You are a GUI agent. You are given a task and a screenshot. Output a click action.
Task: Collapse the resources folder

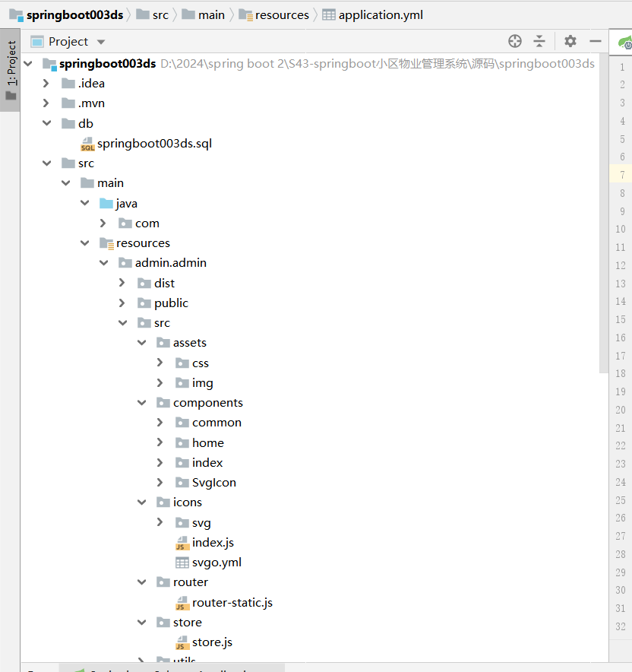(x=84, y=243)
